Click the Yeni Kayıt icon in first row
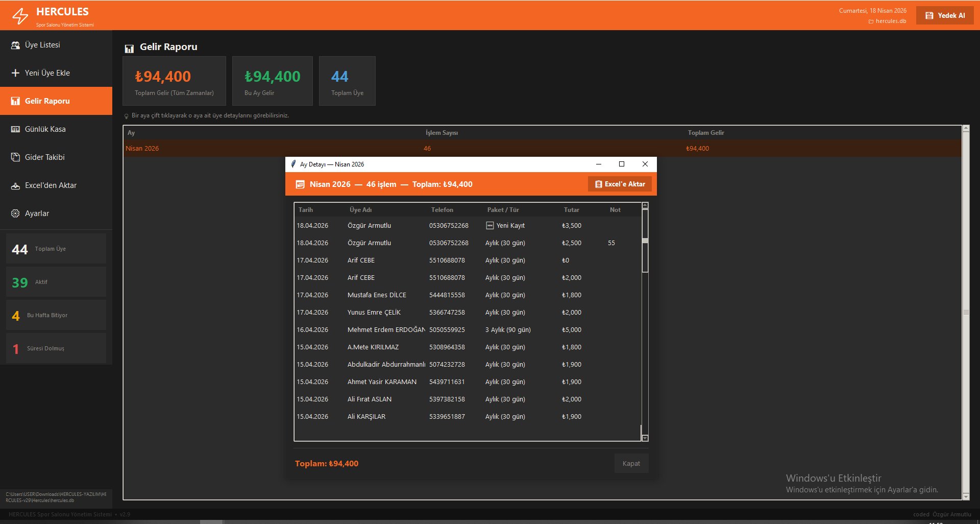Screen dimensions: 980x524 tap(490, 226)
